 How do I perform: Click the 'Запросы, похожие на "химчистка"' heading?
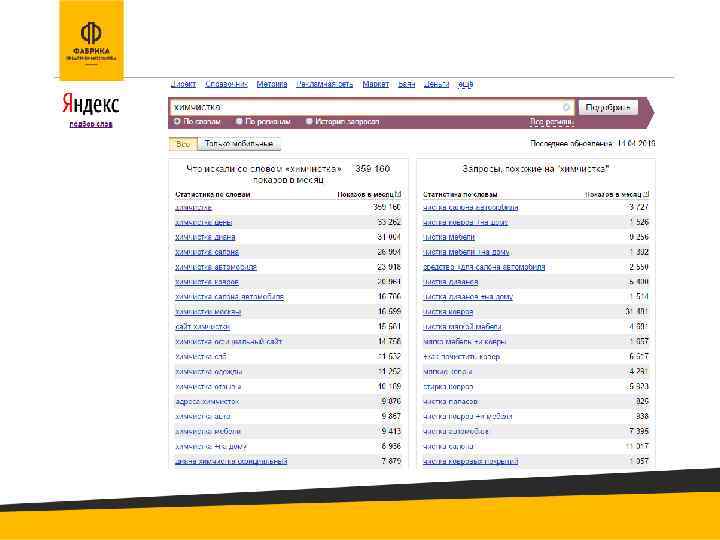click(535, 169)
